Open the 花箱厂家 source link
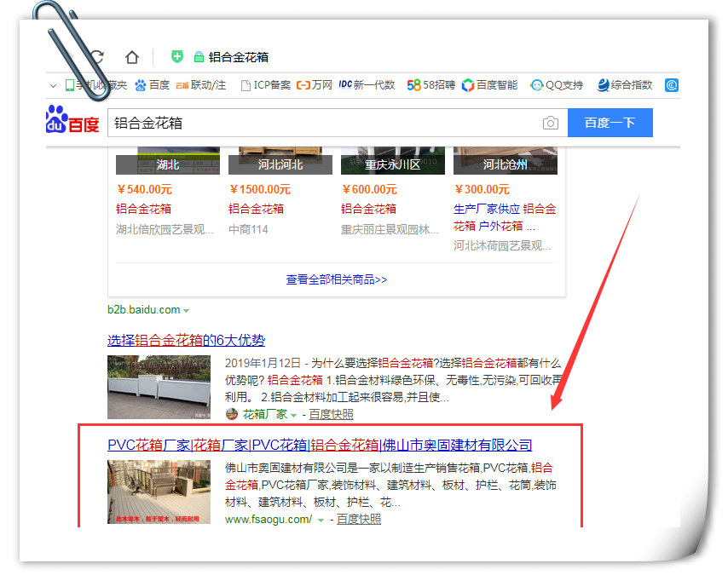 point(265,414)
